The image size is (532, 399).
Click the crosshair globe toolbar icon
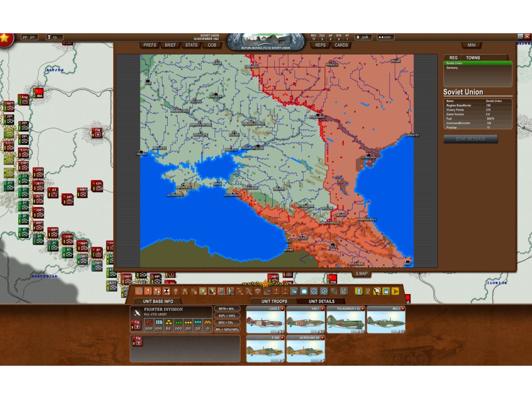[x=230, y=291]
